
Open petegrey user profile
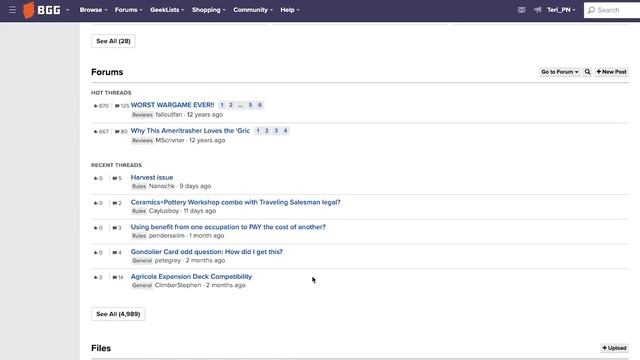coord(168,260)
